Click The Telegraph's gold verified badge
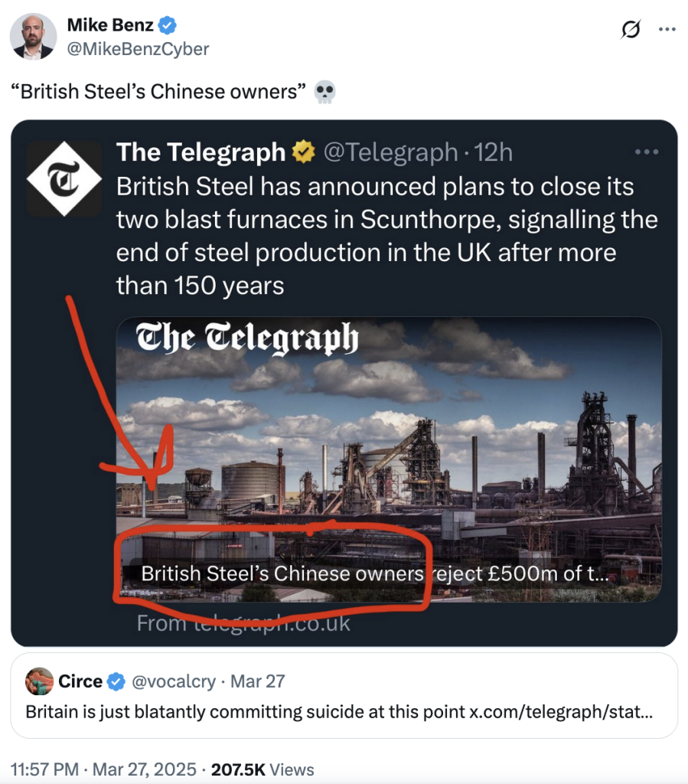This screenshot has width=688, height=784. point(304,152)
